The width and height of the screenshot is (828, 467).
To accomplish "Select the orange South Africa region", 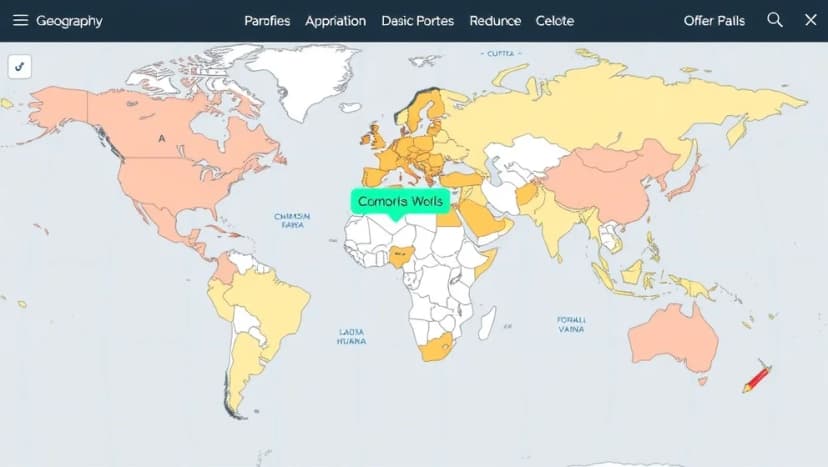I will [x=437, y=350].
